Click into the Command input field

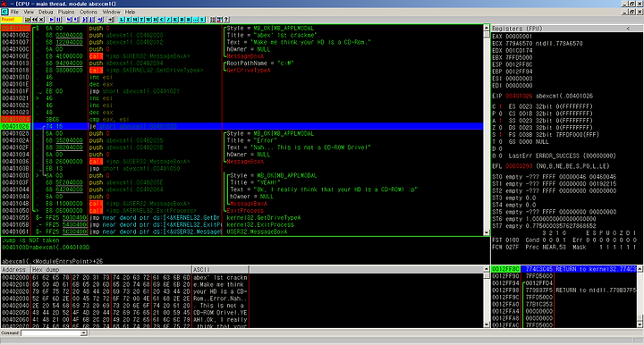[51, 332]
